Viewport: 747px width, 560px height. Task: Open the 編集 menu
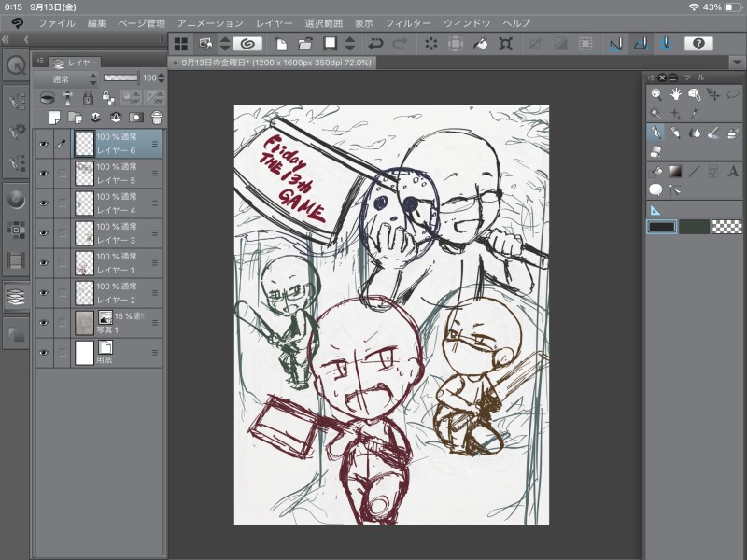click(x=97, y=23)
